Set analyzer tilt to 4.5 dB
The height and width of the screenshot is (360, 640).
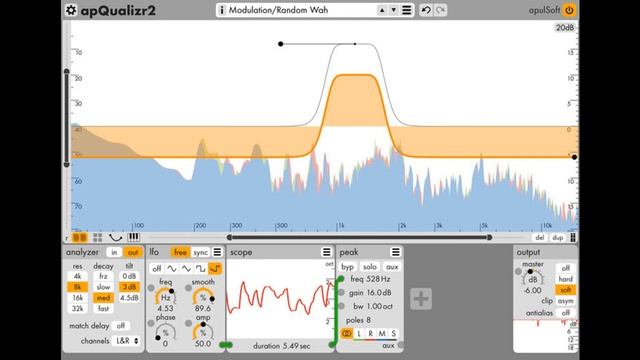pyautogui.click(x=129, y=298)
